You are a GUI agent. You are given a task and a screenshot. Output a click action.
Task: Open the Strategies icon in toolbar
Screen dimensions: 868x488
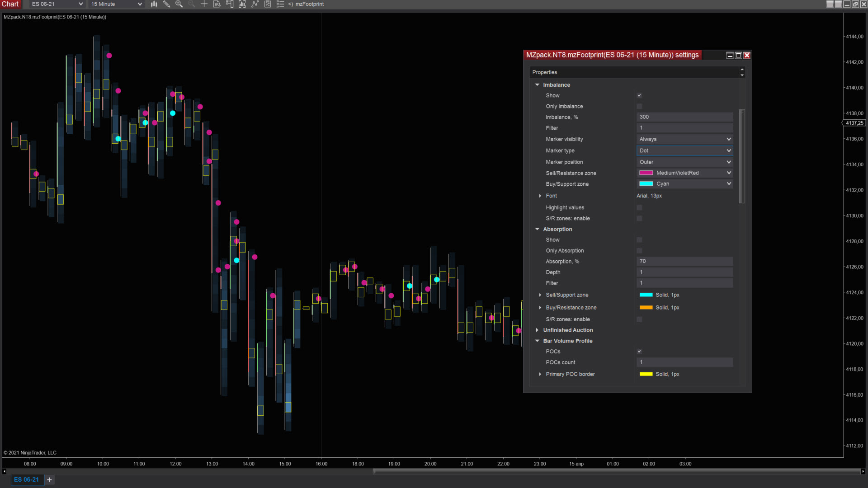(255, 4)
